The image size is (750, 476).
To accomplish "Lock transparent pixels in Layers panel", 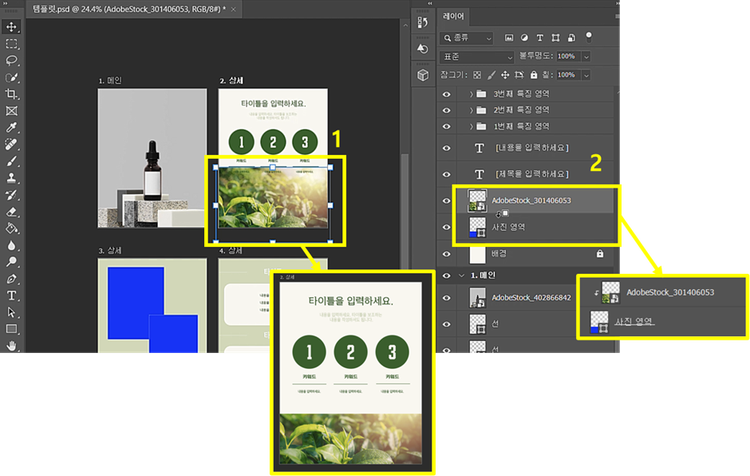I will click(477, 75).
